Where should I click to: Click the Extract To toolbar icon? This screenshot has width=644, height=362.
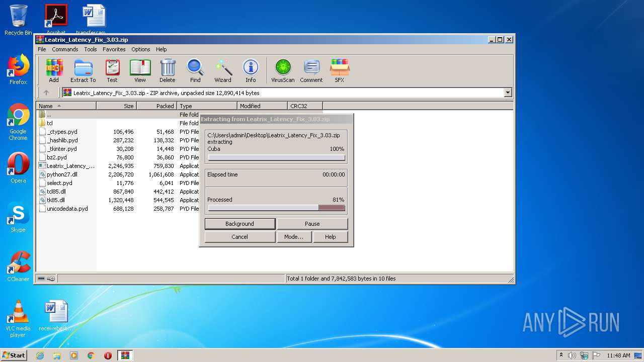click(83, 70)
